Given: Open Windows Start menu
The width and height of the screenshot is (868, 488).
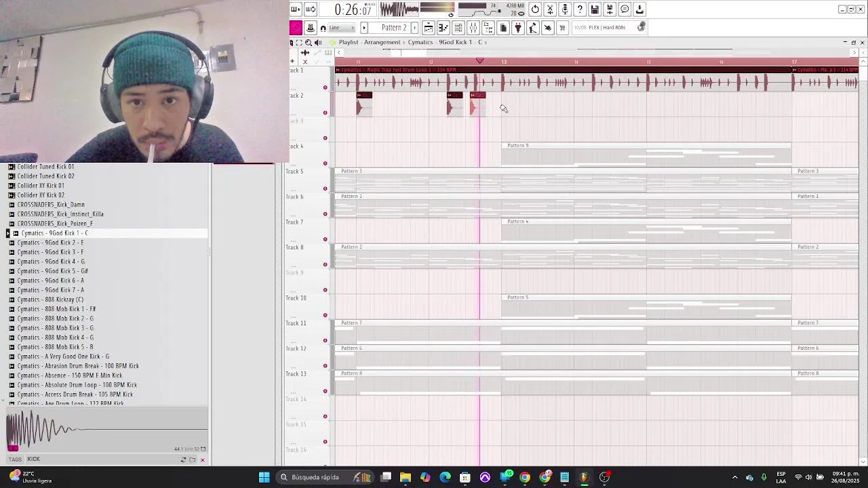Looking at the screenshot, I should point(264,477).
